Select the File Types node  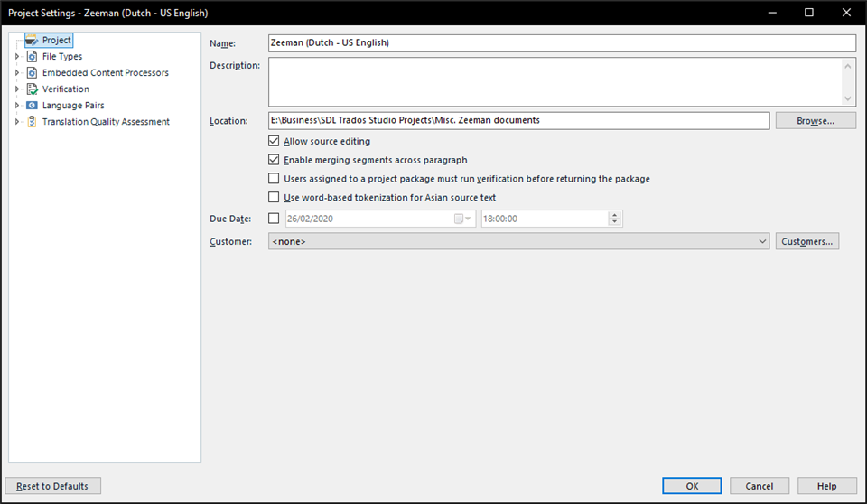tap(62, 56)
